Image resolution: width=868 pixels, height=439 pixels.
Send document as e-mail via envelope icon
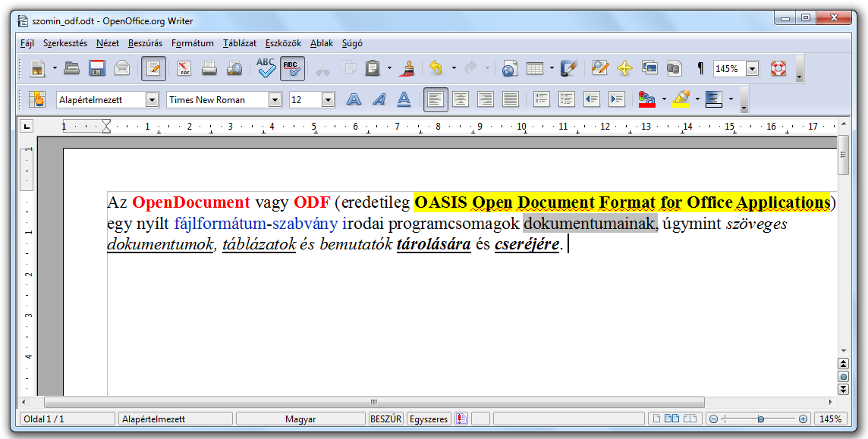(122, 68)
